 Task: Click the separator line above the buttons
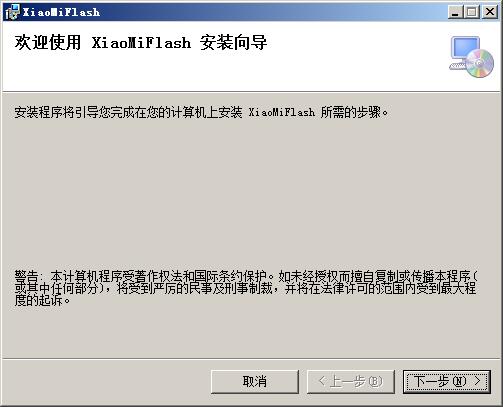251,359
